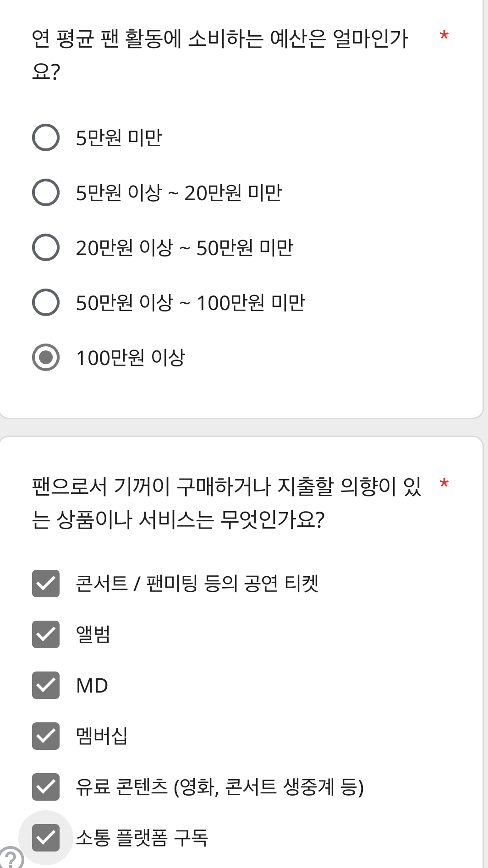Pick the '50만원 이상 ~ 100만원 미만' radio option

(46, 302)
